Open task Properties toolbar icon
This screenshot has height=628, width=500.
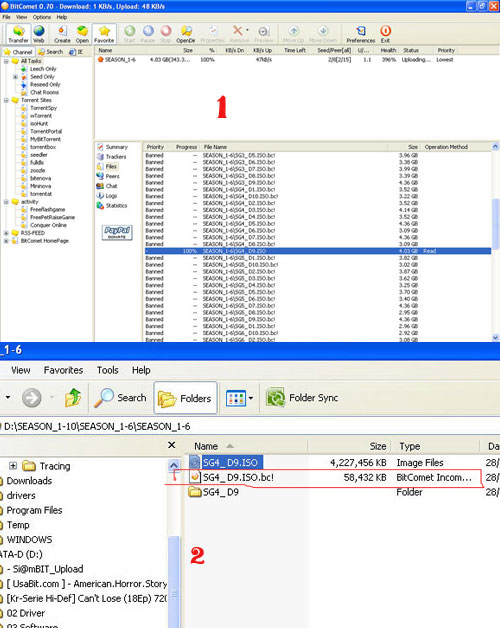(x=213, y=34)
